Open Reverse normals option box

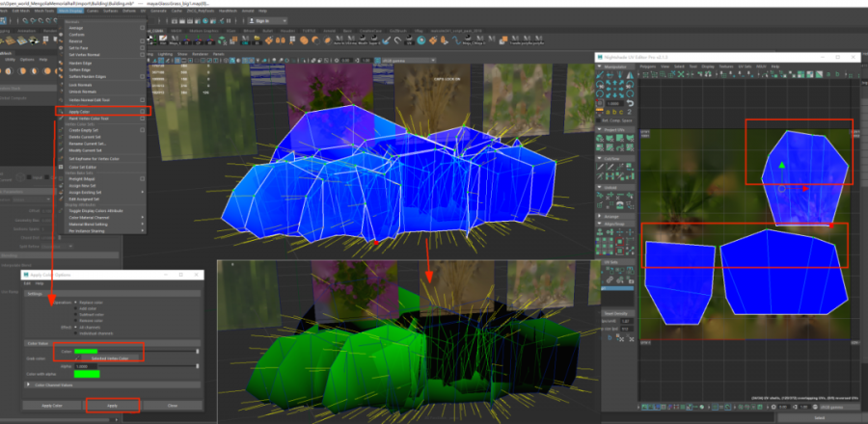pyautogui.click(x=143, y=40)
